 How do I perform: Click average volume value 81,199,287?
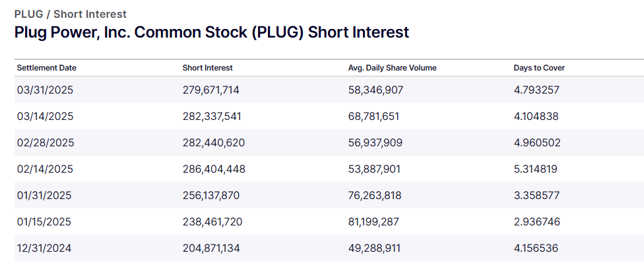373,222
